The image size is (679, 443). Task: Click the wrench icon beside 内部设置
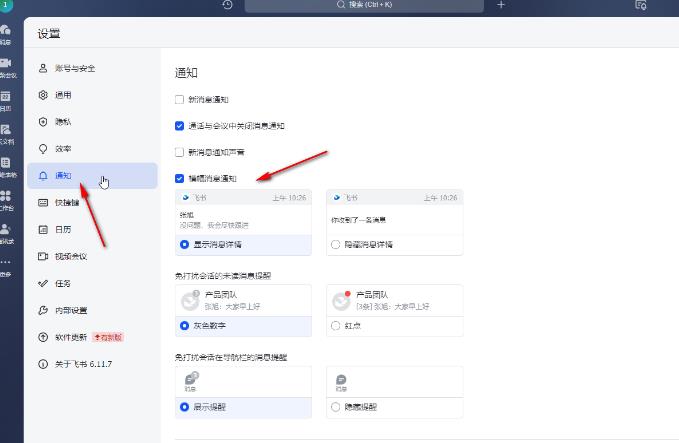[43, 310]
